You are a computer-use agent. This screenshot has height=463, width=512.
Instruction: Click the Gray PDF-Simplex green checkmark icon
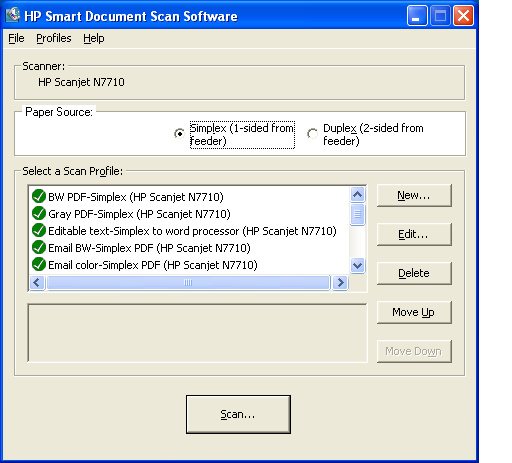point(39,213)
